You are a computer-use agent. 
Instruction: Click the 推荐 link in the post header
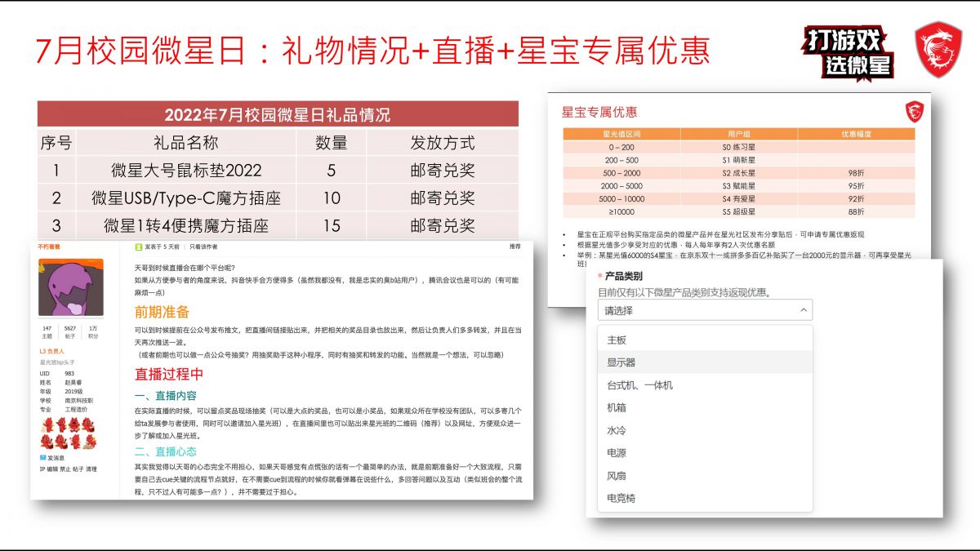[514, 247]
